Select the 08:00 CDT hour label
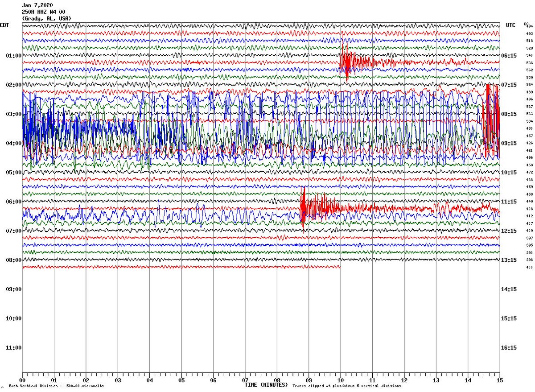Image resolution: width=535 pixels, height=392 pixels. click(x=13, y=260)
